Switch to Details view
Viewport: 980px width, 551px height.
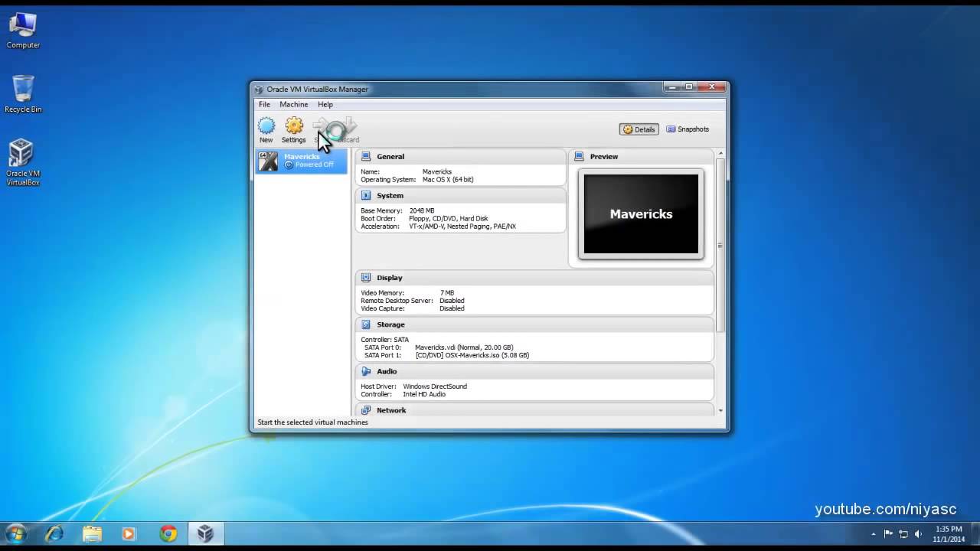[639, 129]
